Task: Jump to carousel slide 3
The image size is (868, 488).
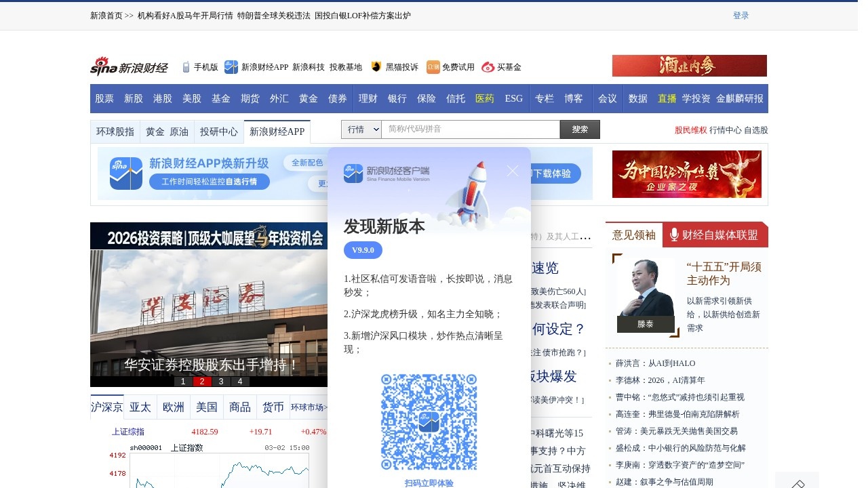Action: click(220, 381)
